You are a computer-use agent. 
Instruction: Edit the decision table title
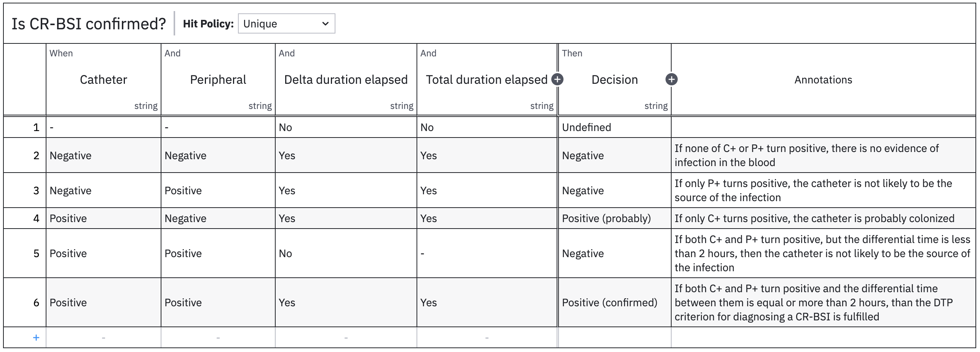[x=89, y=24]
